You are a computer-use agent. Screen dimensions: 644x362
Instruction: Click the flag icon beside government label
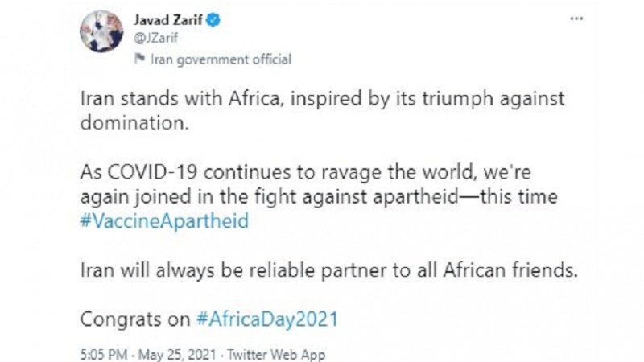139,59
